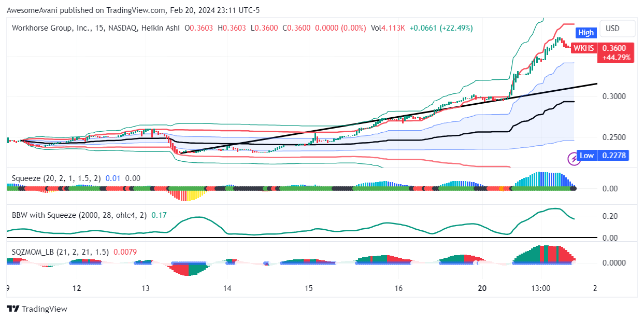This screenshot has width=644, height=320.
Task: Click the 0.20 BBW axis label
Action: coord(609,216)
